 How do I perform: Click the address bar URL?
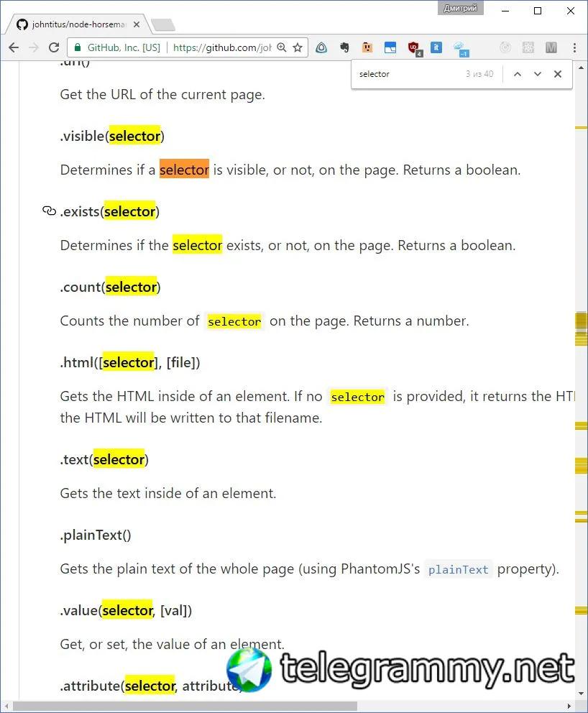(222, 47)
